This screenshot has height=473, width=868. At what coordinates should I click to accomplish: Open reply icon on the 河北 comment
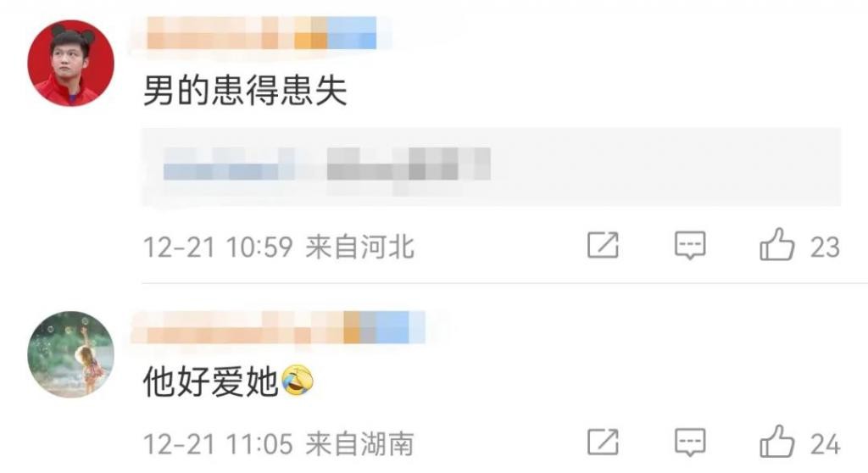pyautogui.click(x=690, y=245)
